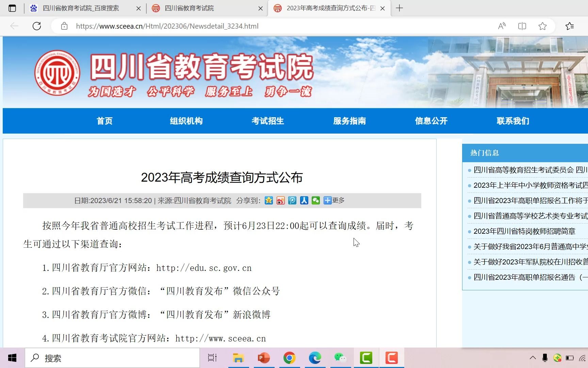Viewport: 588px width, 368px height.
Task: Click the 四川省教育考试院 banner logo
Action: pyautogui.click(x=57, y=73)
